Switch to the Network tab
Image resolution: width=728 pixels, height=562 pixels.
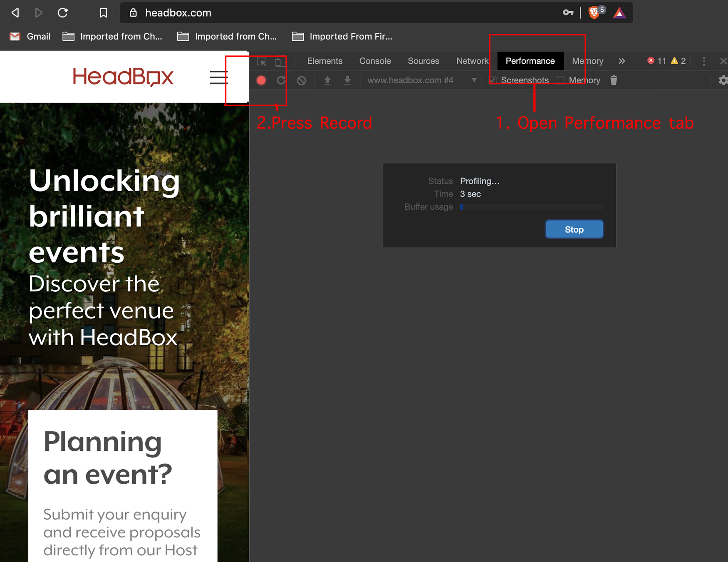pos(472,61)
